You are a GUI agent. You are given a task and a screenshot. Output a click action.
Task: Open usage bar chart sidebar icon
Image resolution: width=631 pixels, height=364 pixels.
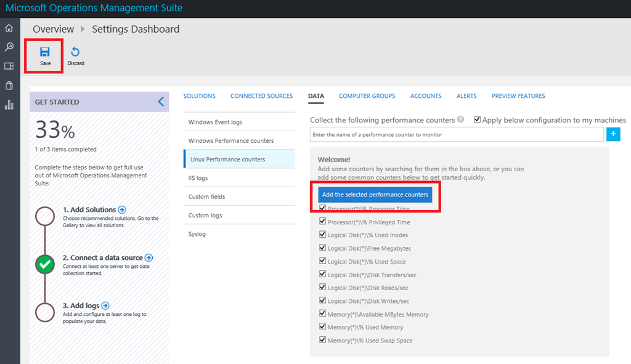tap(9, 105)
